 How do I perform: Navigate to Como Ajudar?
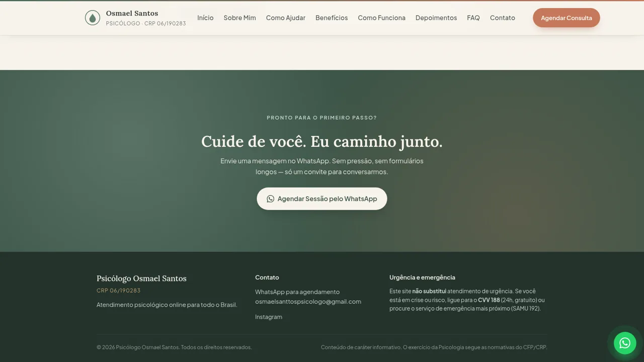[x=286, y=18]
